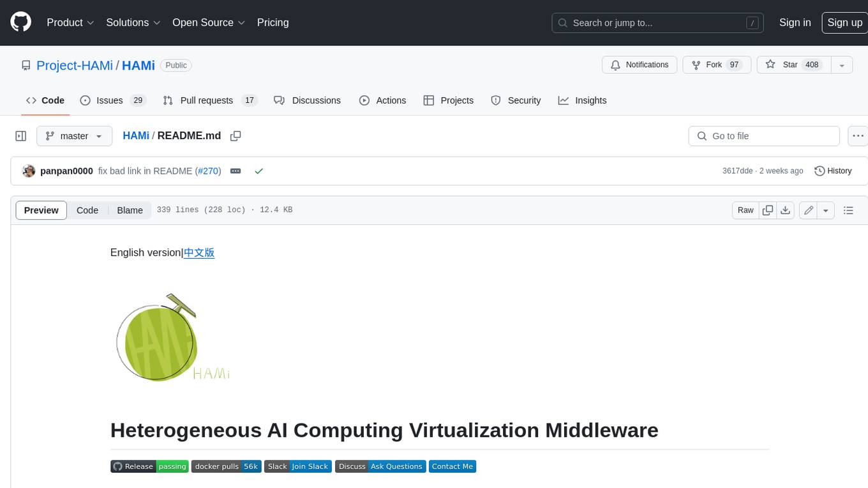Viewport: 868px width, 488px height.
Task: Open panpan0000's avatar profile
Action: coord(29,171)
